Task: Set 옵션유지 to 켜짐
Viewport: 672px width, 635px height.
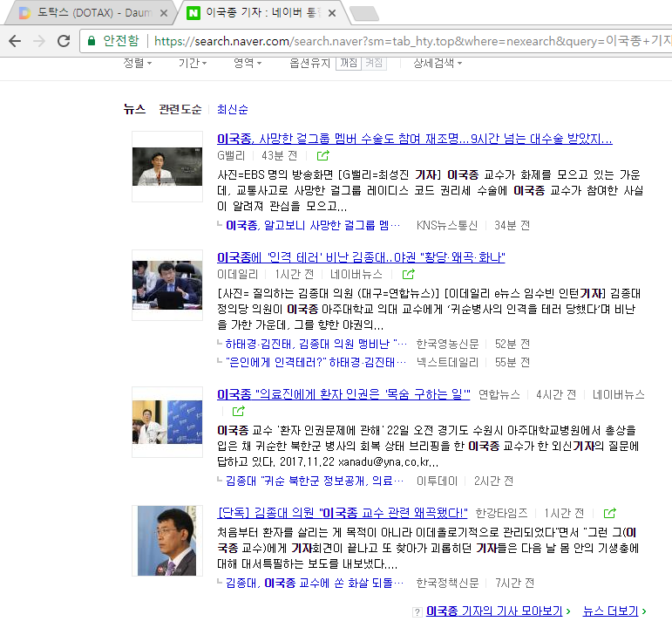Action: pos(374,64)
